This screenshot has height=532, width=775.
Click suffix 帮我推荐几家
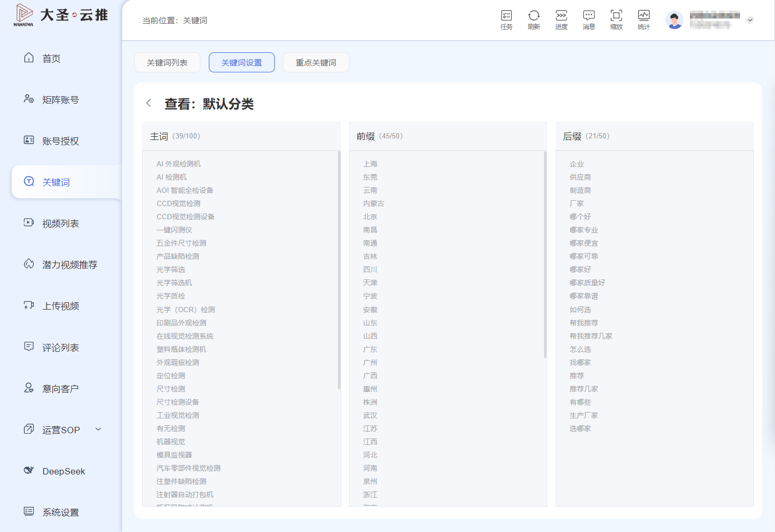[x=591, y=336]
